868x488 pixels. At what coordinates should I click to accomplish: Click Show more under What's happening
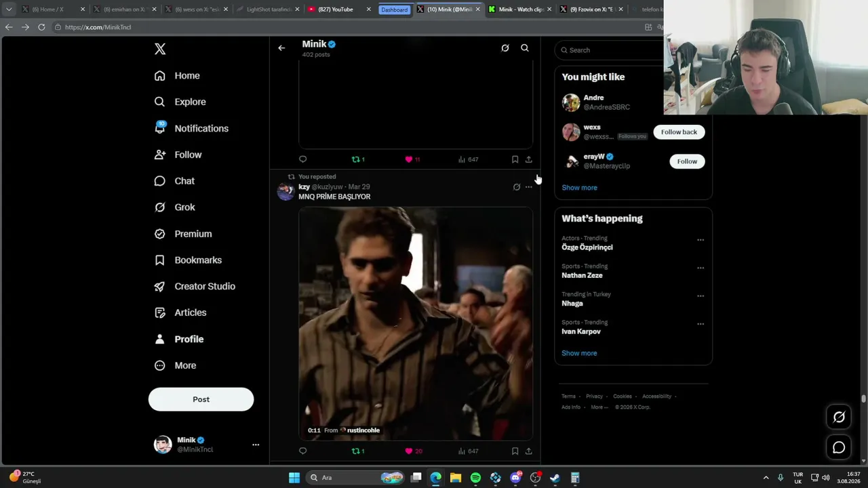[579, 353]
